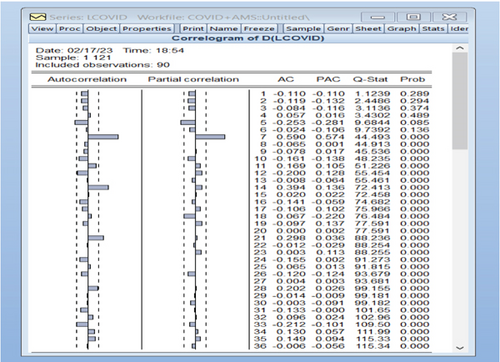Screen dimensions: 500x362
Task: Click the vertical scrollbar thumb
Action: pyautogui.click(x=460, y=101)
